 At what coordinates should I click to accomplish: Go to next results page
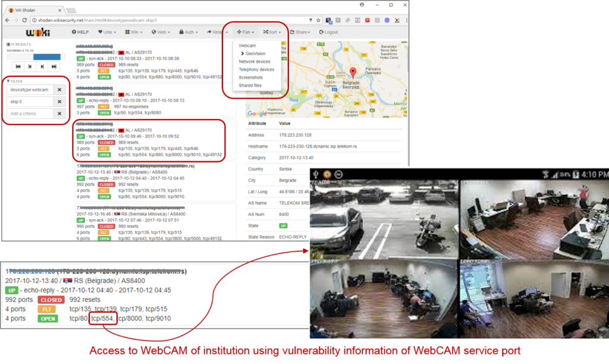coord(42,67)
